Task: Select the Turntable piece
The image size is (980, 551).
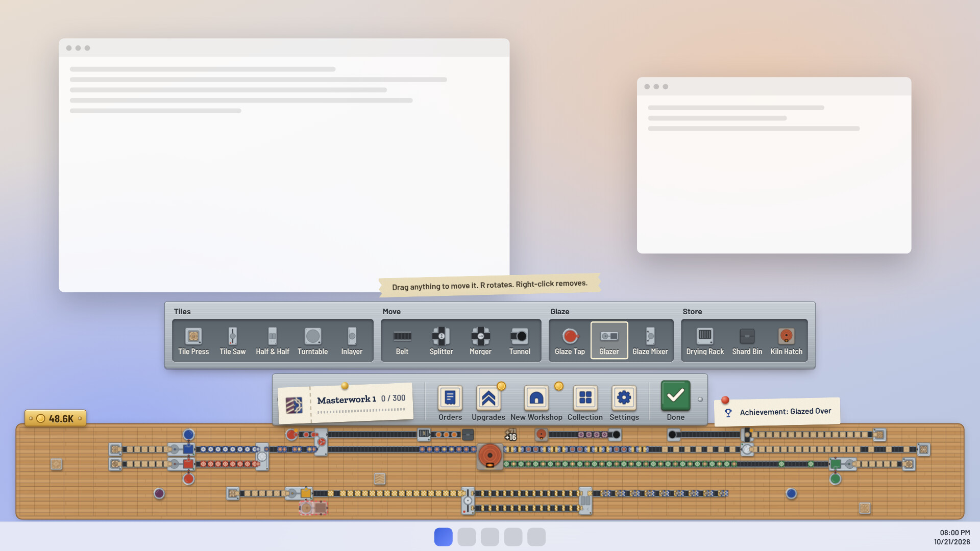Action: [312, 341]
